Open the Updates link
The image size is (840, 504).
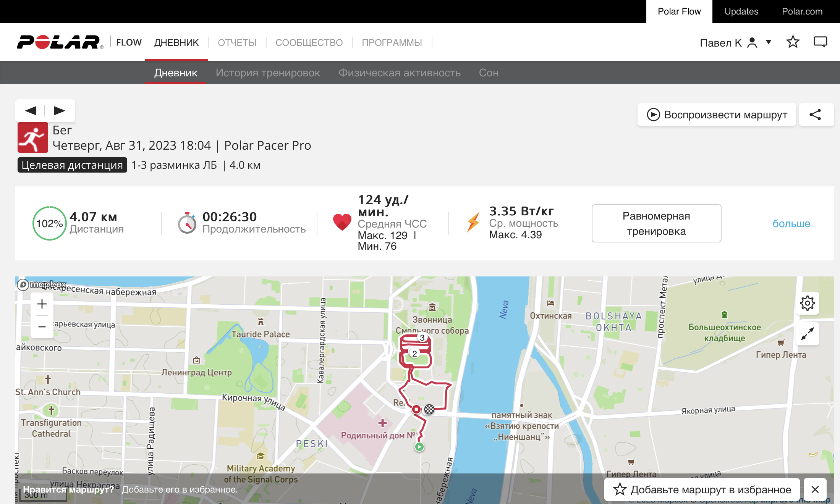tap(741, 11)
